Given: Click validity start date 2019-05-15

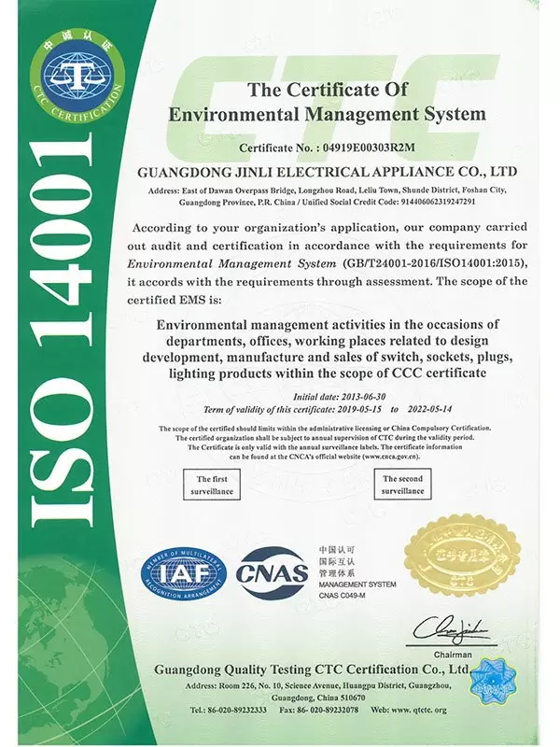Looking at the screenshot, I should (359, 409).
